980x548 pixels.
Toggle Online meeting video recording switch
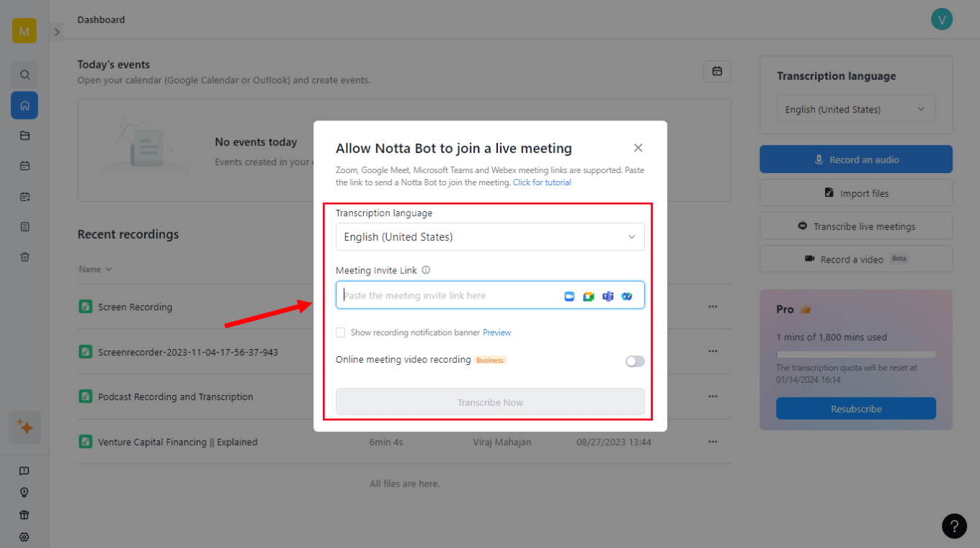(x=635, y=361)
